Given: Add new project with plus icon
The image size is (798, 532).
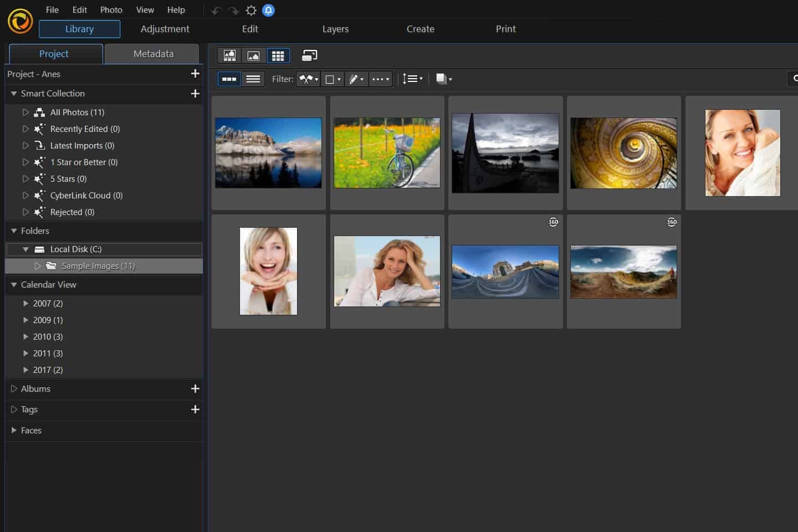Looking at the screenshot, I should click(x=195, y=74).
